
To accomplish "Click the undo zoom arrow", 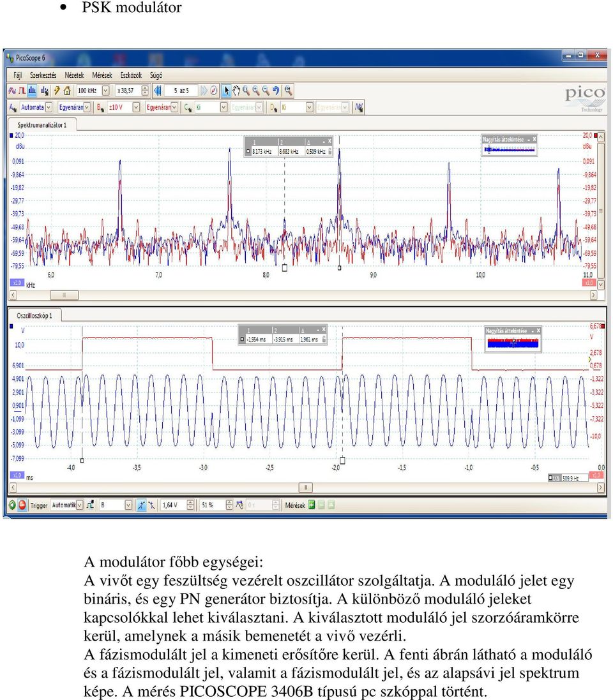I will (276, 91).
